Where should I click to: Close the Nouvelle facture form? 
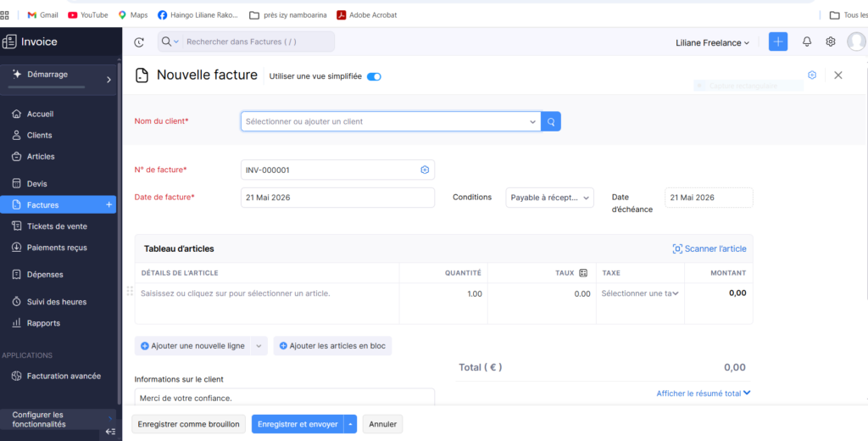[x=838, y=75]
